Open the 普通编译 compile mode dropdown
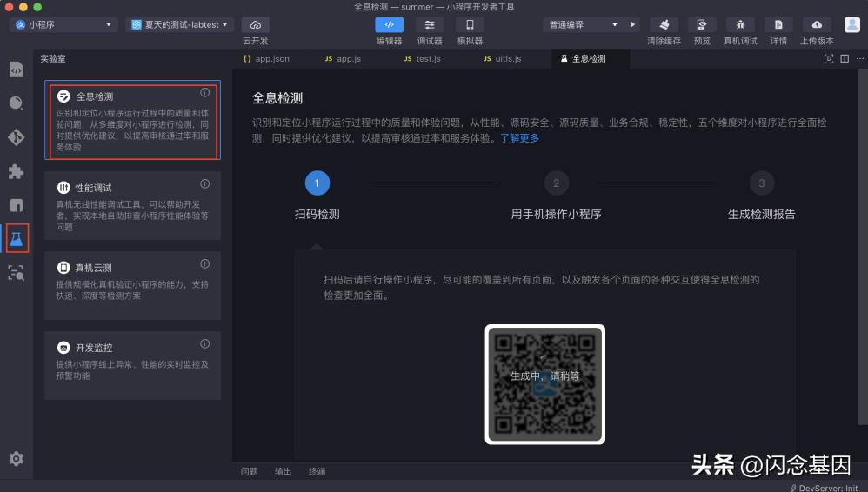 pos(583,24)
